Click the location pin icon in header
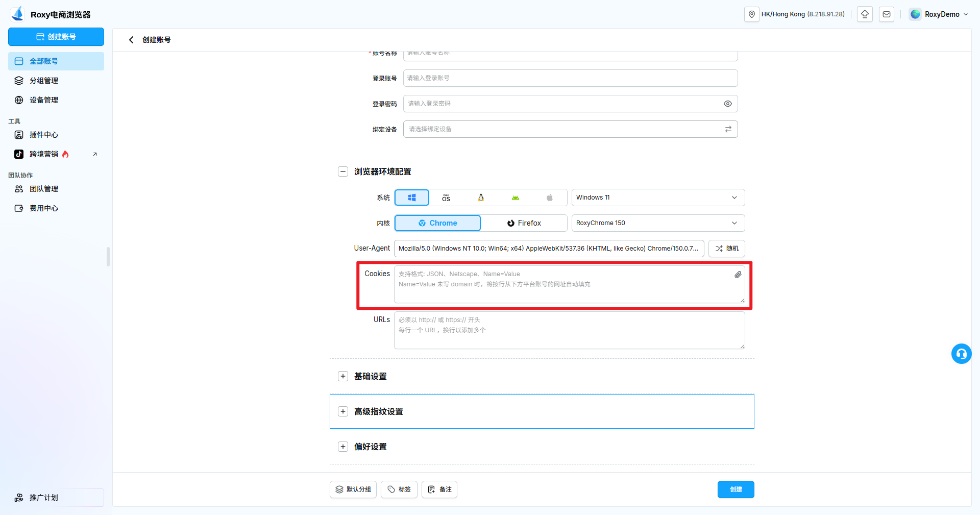This screenshot has width=980, height=515. (x=752, y=14)
